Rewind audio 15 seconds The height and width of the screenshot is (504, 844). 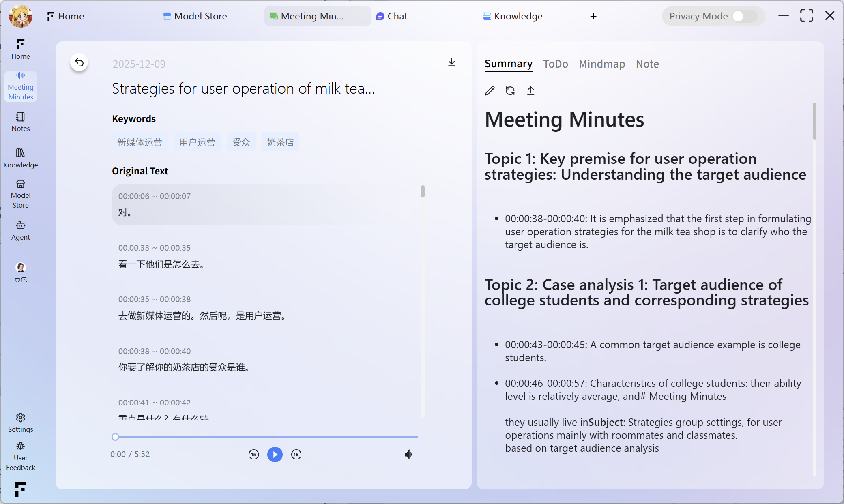click(253, 455)
